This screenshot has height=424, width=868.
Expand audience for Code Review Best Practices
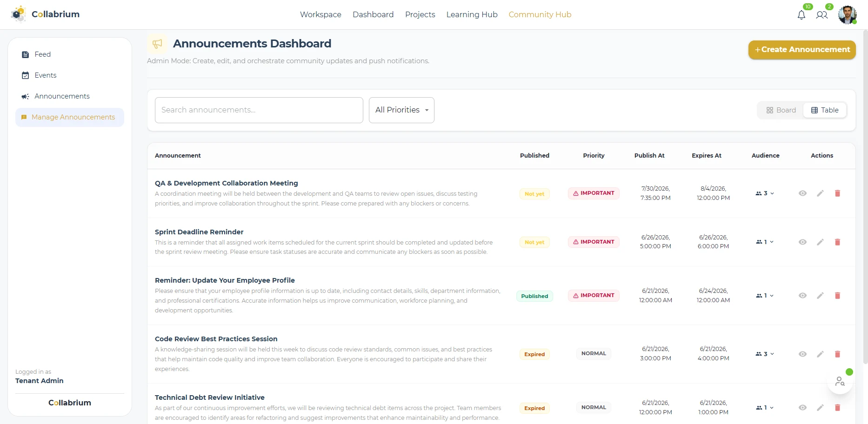point(765,354)
